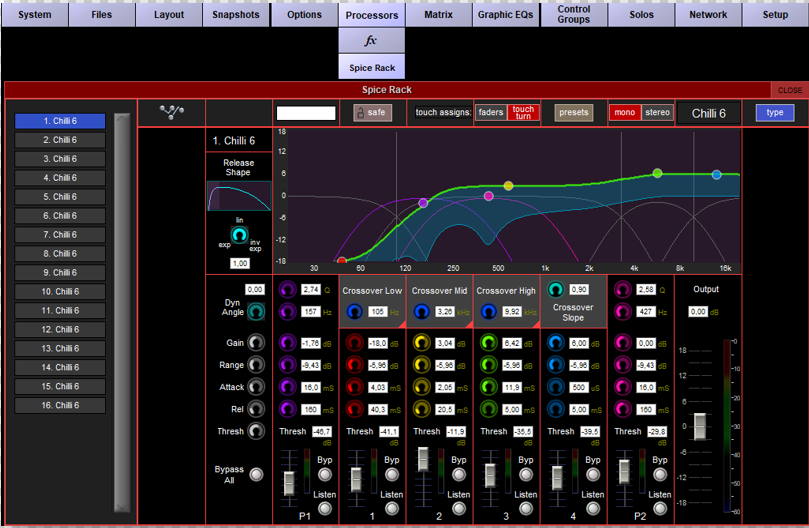Screen dimensions: 809x528
Task: Click the Crossover Low blue knob
Action: [354, 312]
